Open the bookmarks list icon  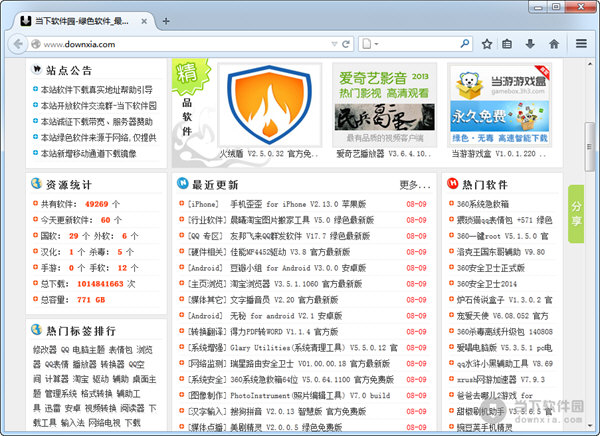(x=507, y=44)
